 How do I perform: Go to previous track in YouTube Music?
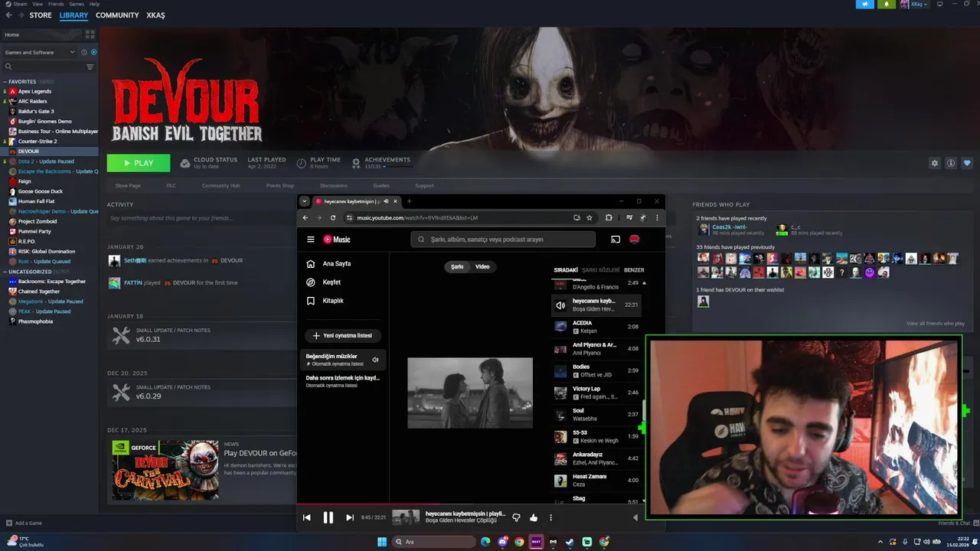306,517
